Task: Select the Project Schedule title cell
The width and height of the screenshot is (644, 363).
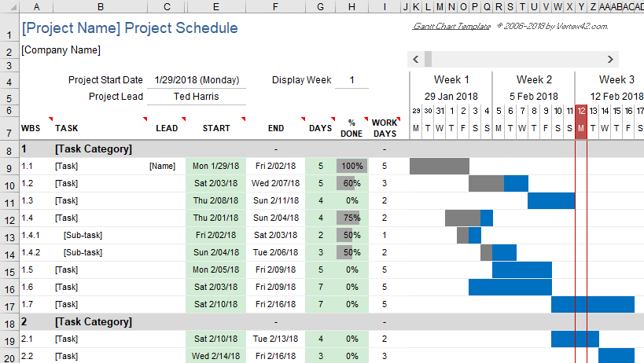Action: [130, 27]
